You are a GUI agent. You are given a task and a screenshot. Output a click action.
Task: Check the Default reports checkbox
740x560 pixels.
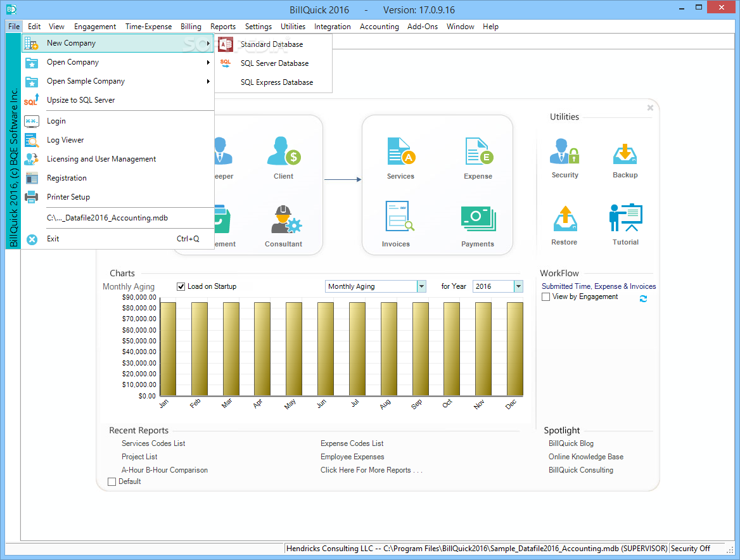[x=112, y=481]
